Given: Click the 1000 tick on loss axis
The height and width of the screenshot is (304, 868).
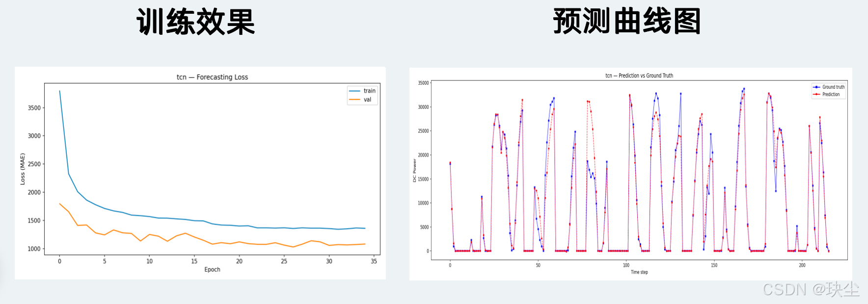Looking at the screenshot, I should [x=34, y=249].
